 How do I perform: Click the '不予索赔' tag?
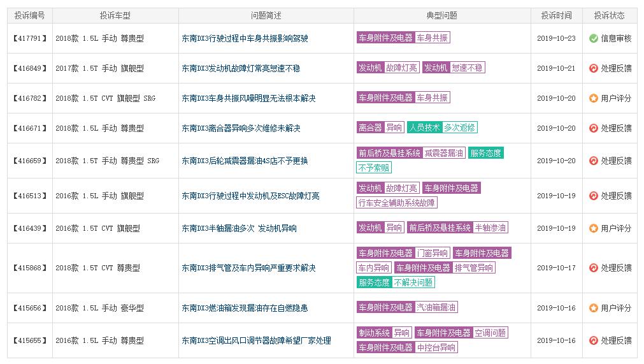coord(374,168)
